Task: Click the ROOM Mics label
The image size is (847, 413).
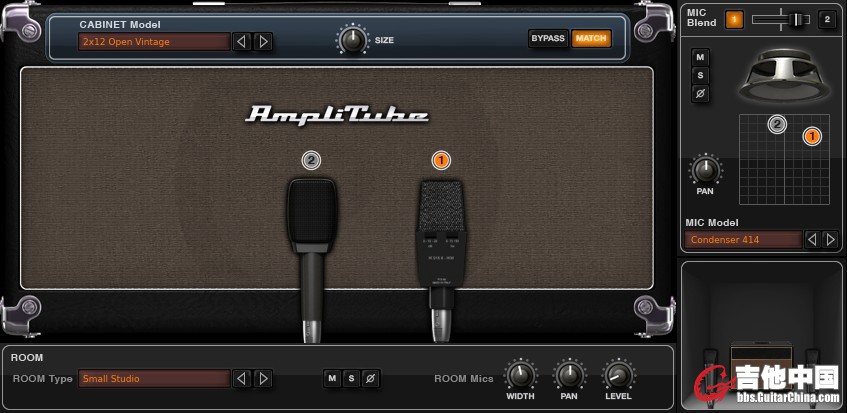Action: coord(463,378)
